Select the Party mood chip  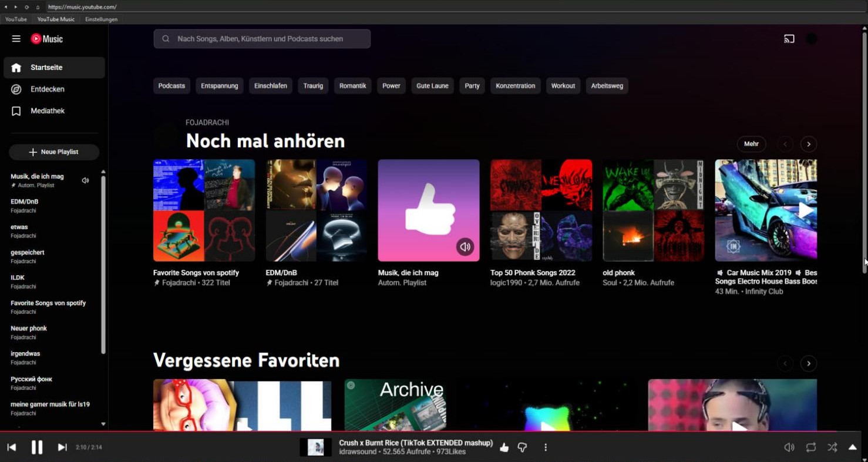point(472,86)
